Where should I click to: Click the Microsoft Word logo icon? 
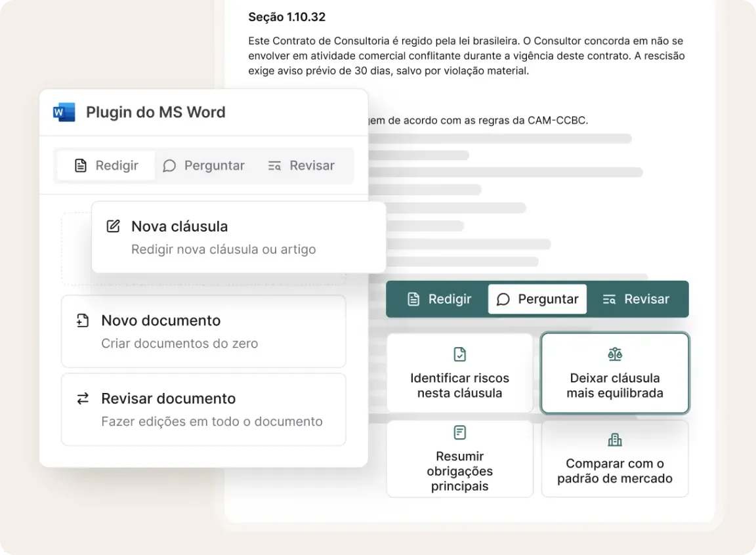64,112
